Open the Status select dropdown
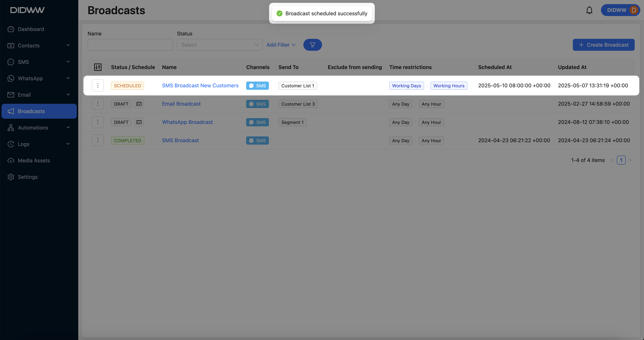The image size is (644, 340). 220,45
